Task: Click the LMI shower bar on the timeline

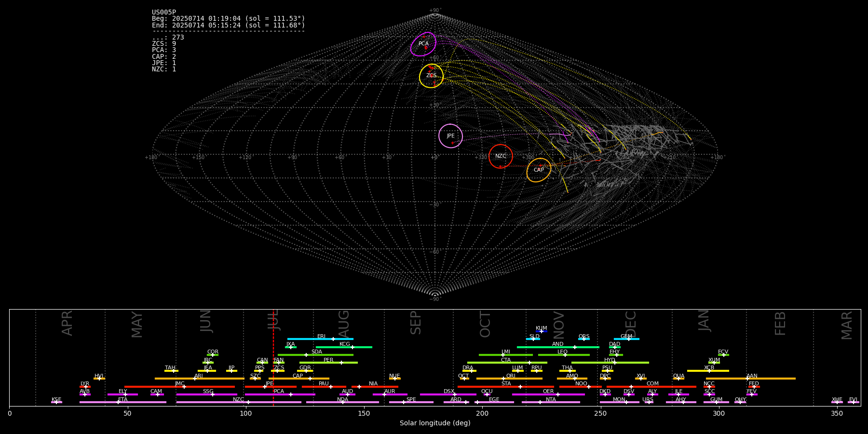Action: click(506, 355)
